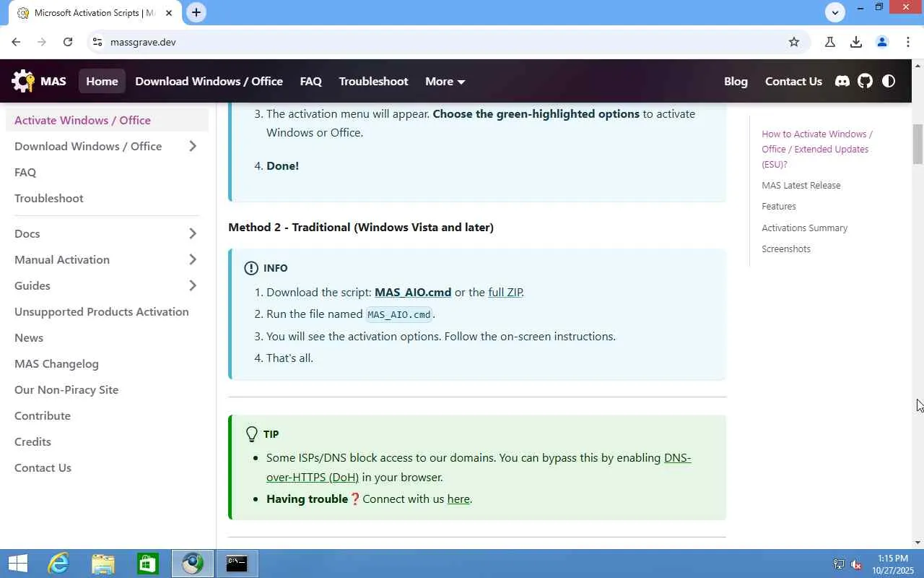
Task: Click the active browser taskbar icon
Action: click(192, 564)
